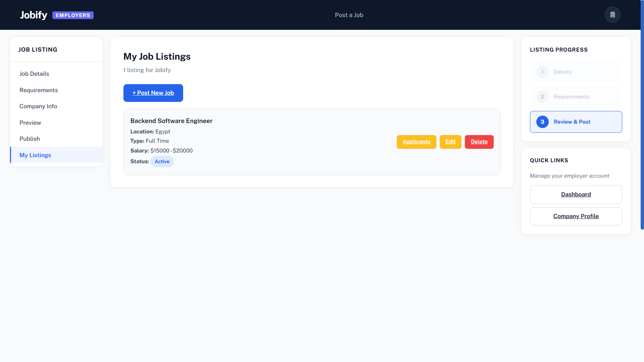Open the Company Profile quick link
644x362 pixels.
click(x=576, y=216)
